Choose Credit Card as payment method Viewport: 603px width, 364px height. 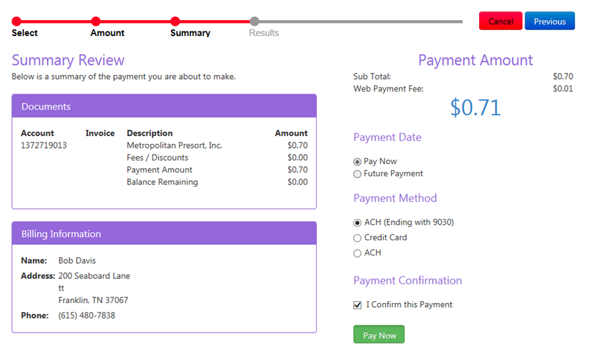pyautogui.click(x=357, y=238)
